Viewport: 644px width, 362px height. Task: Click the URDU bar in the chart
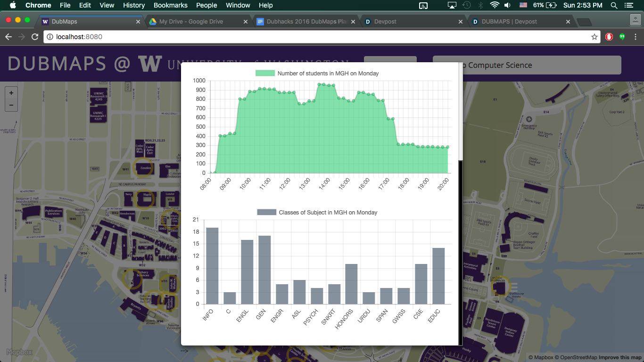[369, 298]
